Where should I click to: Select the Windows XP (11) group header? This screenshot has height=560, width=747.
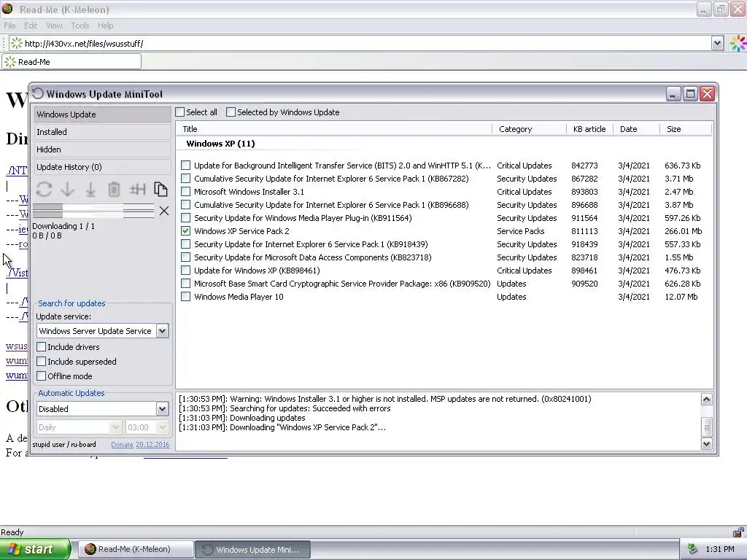[x=220, y=144]
